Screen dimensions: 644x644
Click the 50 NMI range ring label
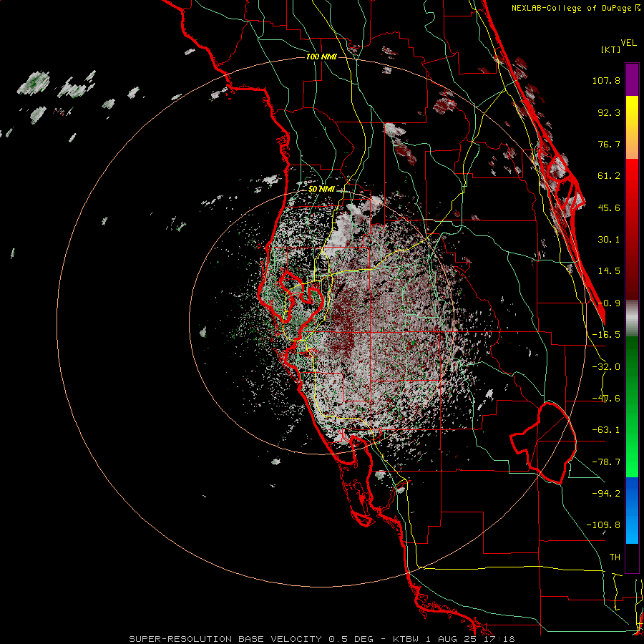coord(321,190)
